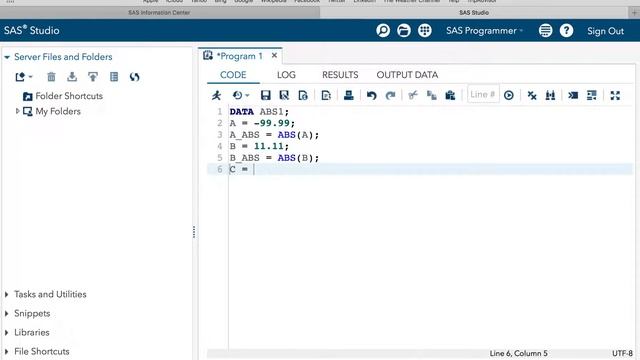Click the UTF-8 encoding status text
The width and height of the screenshot is (640, 360).
(622, 353)
